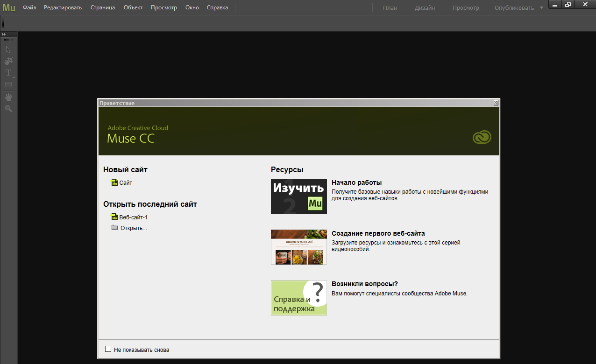Select the Rectangle tool
The height and width of the screenshot is (364, 596).
[x=8, y=84]
